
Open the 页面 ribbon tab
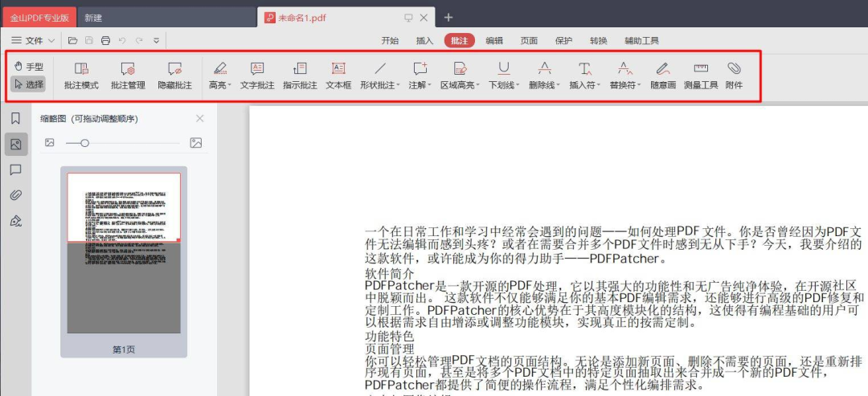[529, 40]
